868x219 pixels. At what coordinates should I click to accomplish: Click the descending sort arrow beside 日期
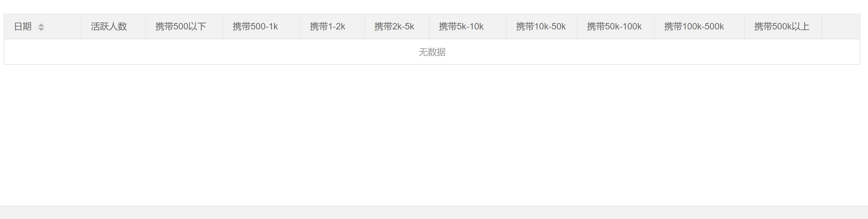[x=41, y=29]
